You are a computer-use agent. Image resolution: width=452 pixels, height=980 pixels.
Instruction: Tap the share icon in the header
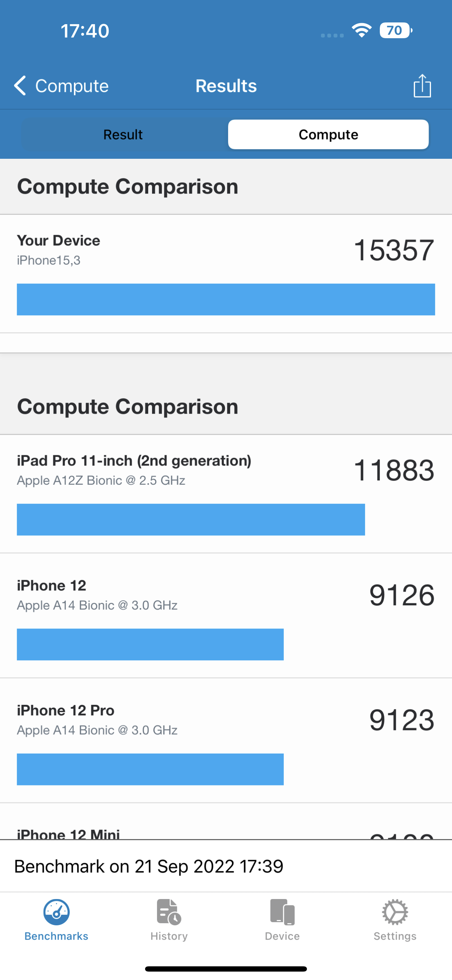pyautogui.click(x=422, y=86)
